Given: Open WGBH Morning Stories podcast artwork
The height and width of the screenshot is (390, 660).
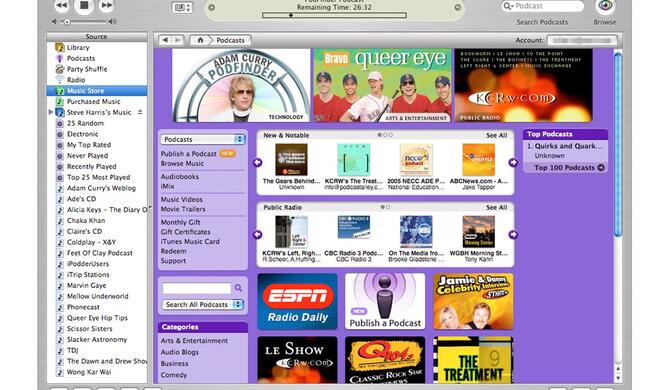Looking at the screenshot, I should tap(479, 232).
